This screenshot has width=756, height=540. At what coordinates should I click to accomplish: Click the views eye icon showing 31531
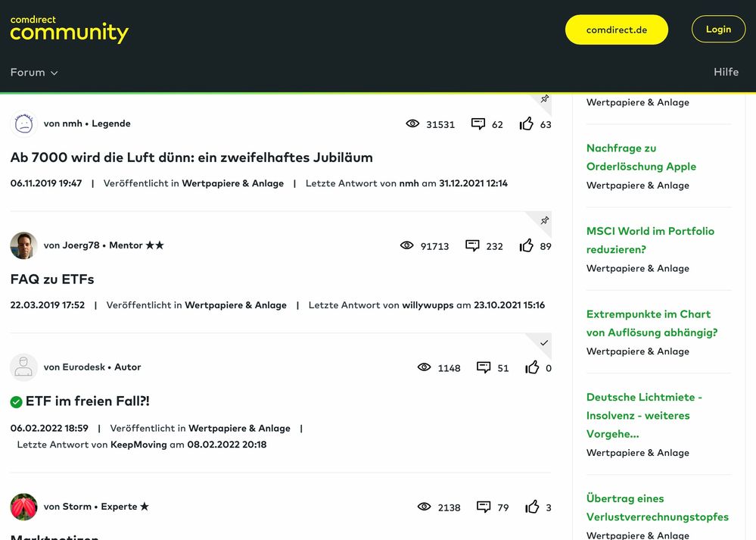pyautogui.click(x=412, y=123)
